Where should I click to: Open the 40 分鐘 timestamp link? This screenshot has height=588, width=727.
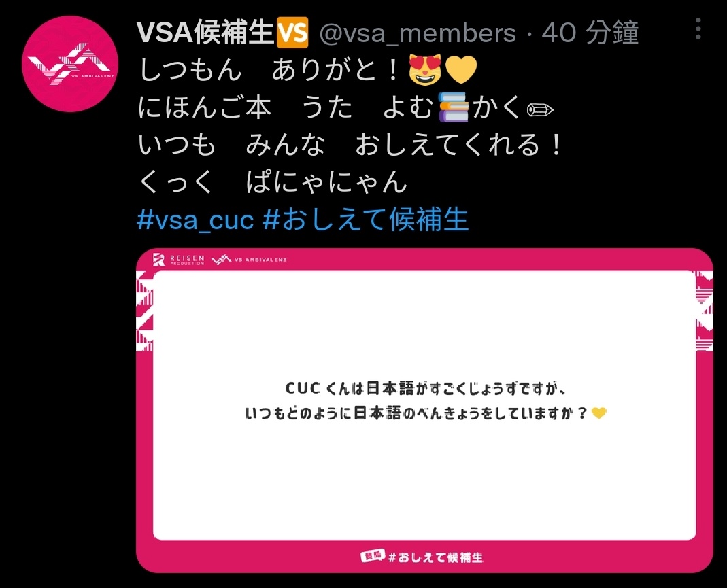[x=590, y=33]
